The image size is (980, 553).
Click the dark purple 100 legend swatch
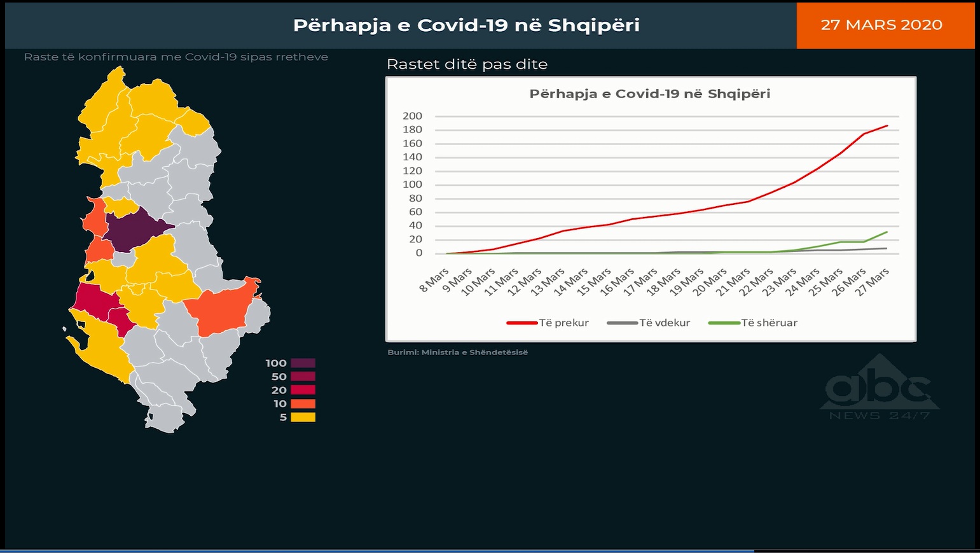303,363
